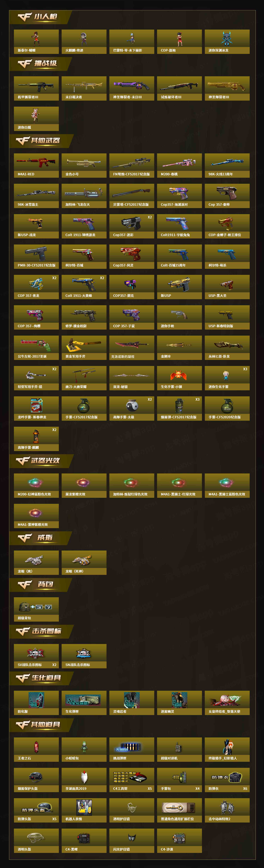Choose the 斯泰尔-蝴蝶 mini character

coord(36,42)
